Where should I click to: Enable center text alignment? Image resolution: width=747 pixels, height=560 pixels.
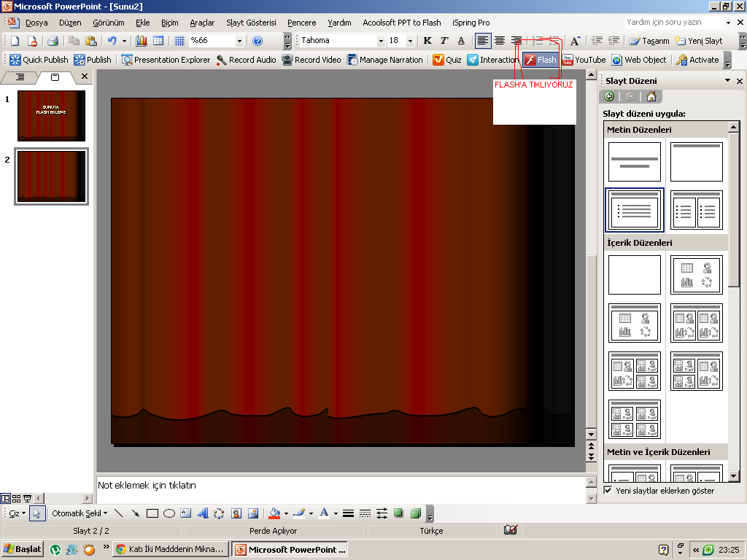(500, 41)
